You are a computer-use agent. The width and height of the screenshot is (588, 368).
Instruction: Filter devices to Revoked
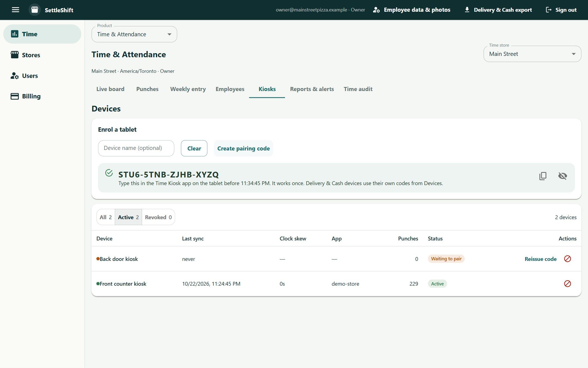[x=158, y=217]
